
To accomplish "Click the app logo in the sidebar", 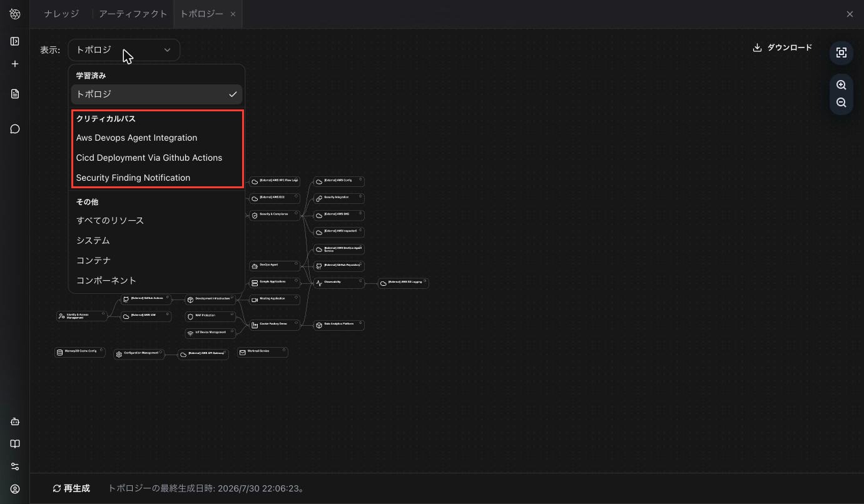I will pos(15,14).
